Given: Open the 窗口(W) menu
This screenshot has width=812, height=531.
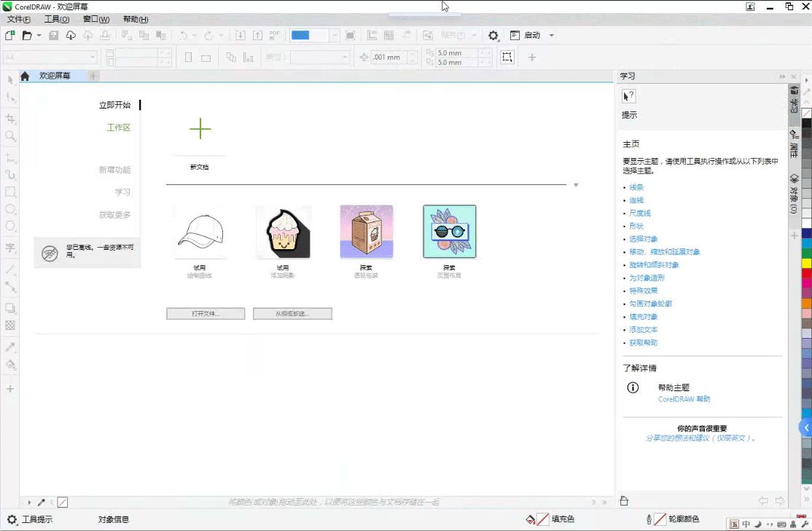Looking at the screenshot, I should (96, 19).
